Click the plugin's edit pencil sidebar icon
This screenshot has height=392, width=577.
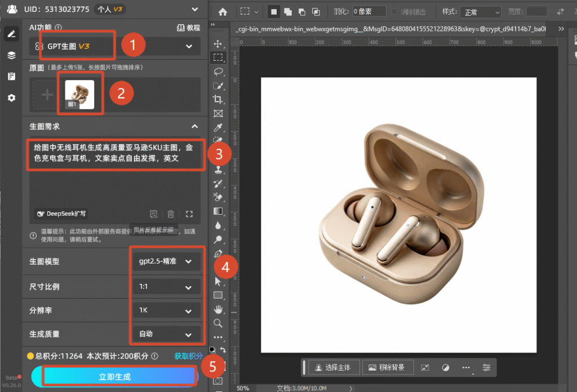click(x=11, y=34)
